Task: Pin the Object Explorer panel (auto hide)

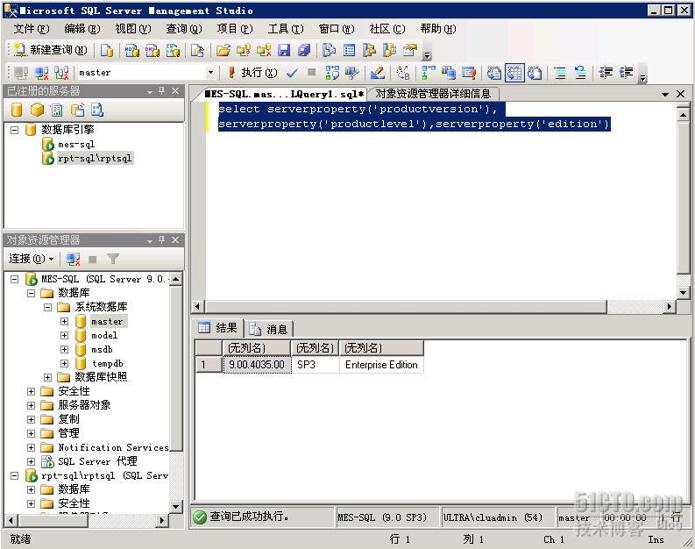Action: (x=162, y=240)
